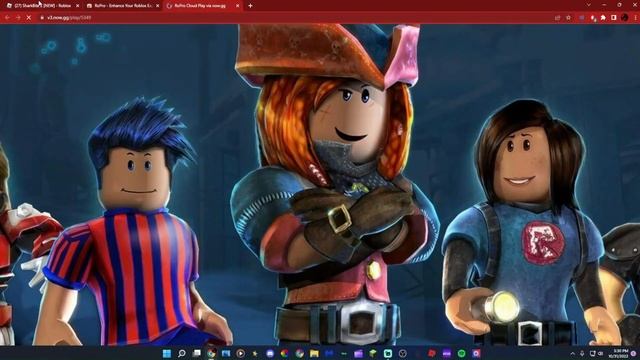Viewport: 640px width, 360px height.
Task: Share this page from the address bar
Action: 558,18
